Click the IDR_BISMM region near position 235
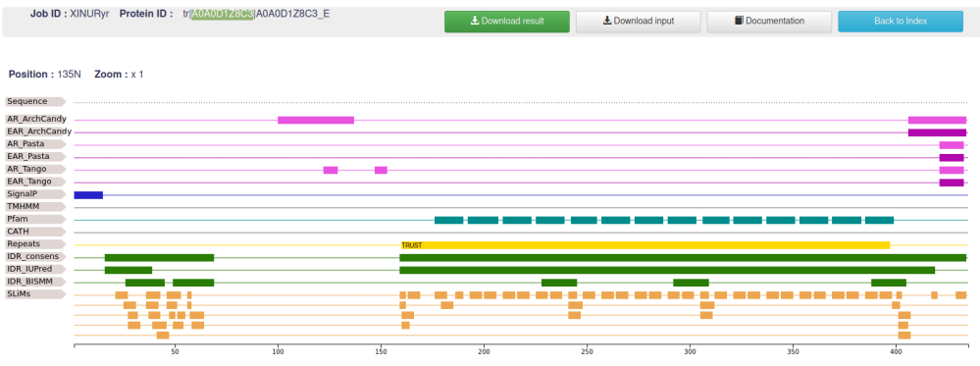 coord(559,283)
